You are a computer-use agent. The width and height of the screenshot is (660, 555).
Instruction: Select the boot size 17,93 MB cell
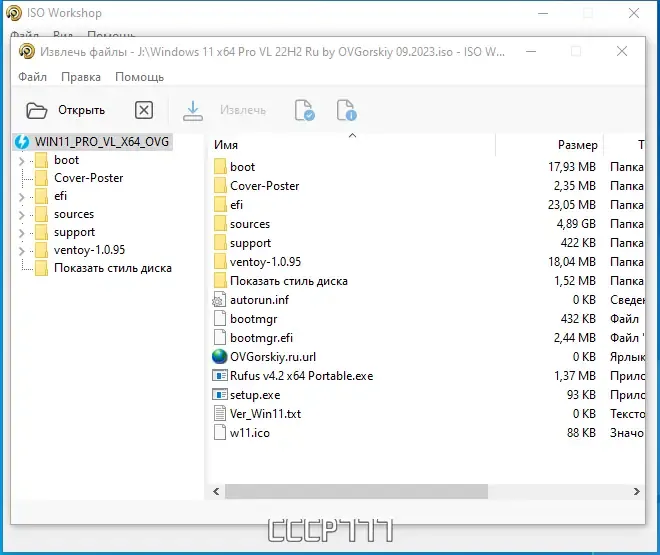(572, 167)
